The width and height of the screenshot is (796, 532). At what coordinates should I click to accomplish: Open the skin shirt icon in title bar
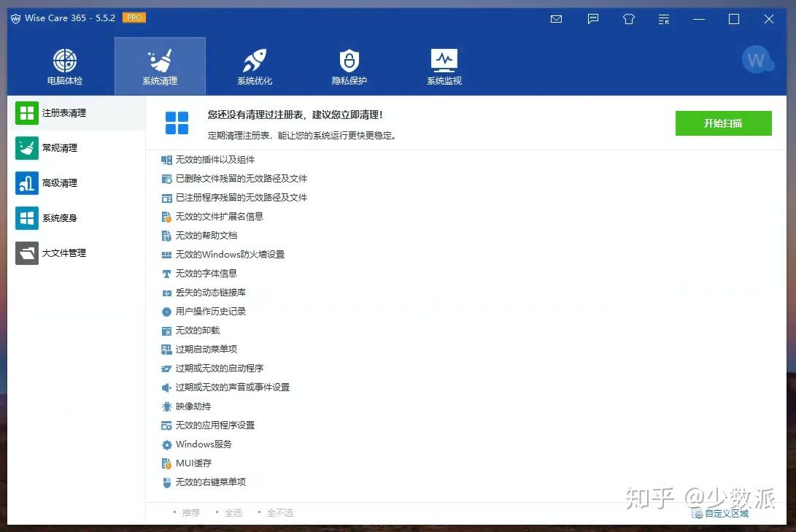[629, 19]
